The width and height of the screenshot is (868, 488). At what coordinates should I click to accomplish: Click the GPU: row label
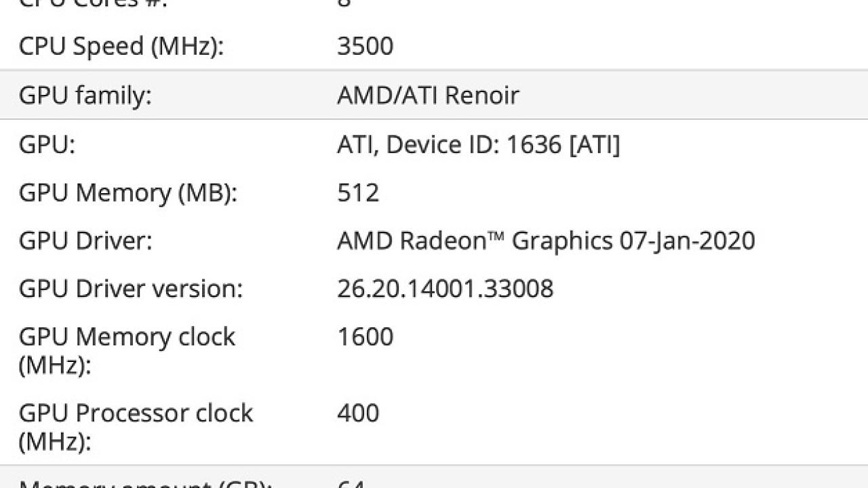point(47,144)
